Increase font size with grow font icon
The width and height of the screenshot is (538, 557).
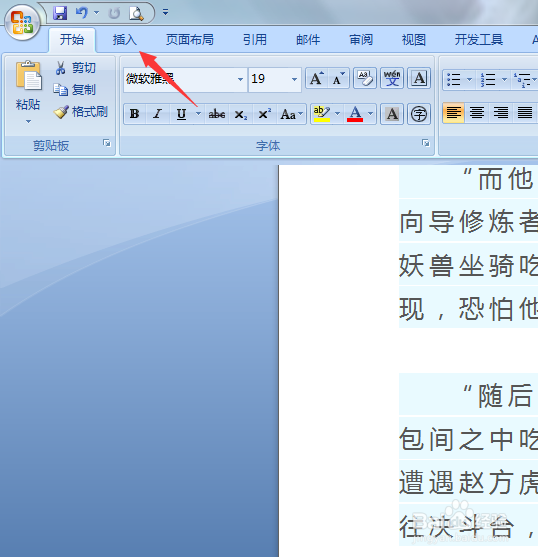[317, 79]
